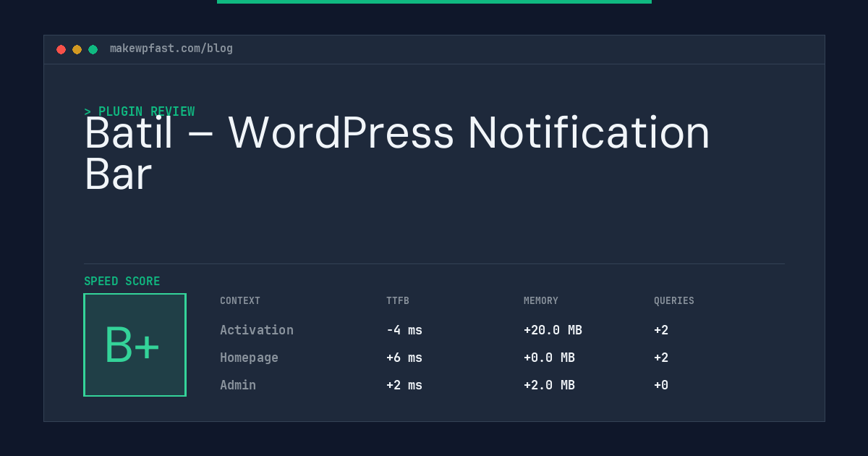Click the B+ score badge
This screenshot has height=456, width=868.
[135, 345]
